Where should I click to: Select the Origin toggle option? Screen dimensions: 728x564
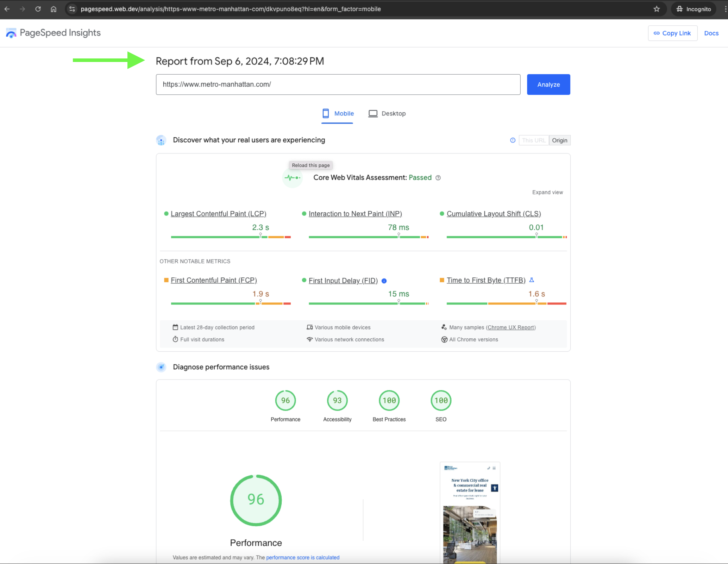560,140
